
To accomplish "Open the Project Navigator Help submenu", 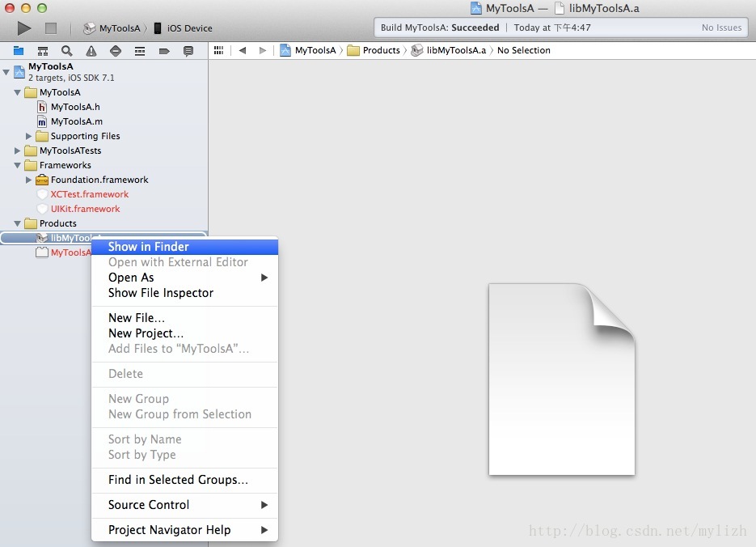I will coord(184,530).
